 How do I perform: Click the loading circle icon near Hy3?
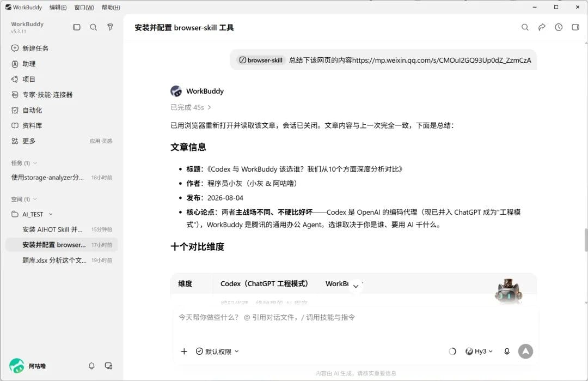452,352
